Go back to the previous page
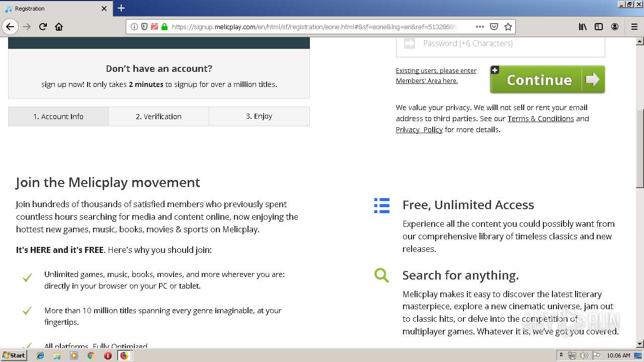 click(x=10, y=27)
